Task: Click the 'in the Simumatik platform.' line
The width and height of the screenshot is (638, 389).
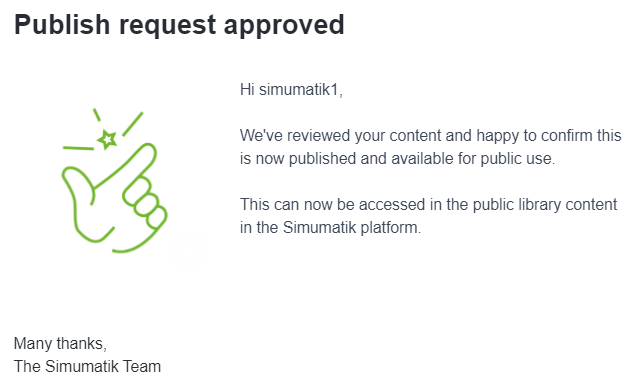Action: pos(330,227)
